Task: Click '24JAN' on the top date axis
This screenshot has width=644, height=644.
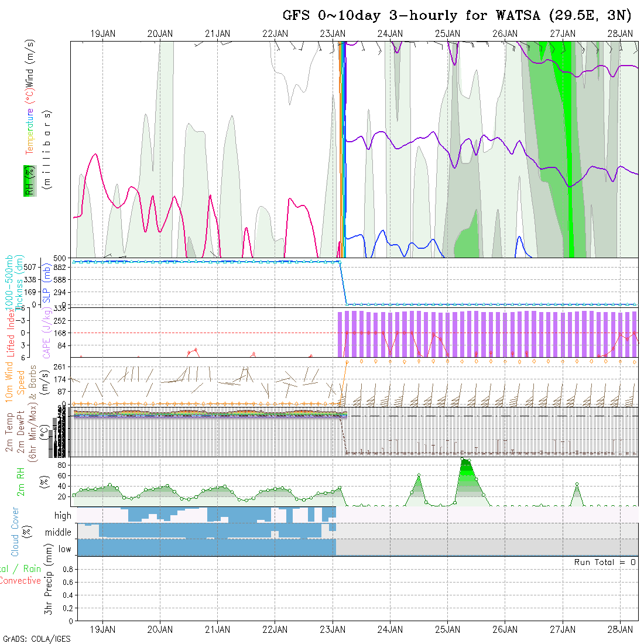Action: click(x=390, y=34)
